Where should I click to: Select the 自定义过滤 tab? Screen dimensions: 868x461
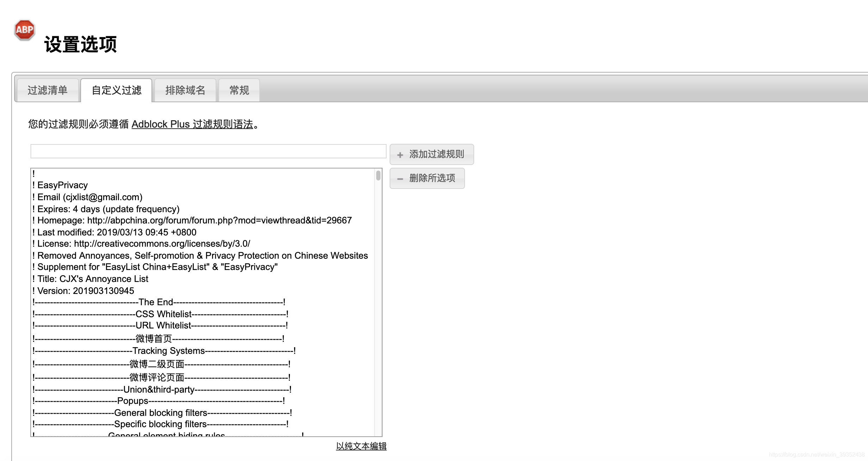(x=117, y=90)
